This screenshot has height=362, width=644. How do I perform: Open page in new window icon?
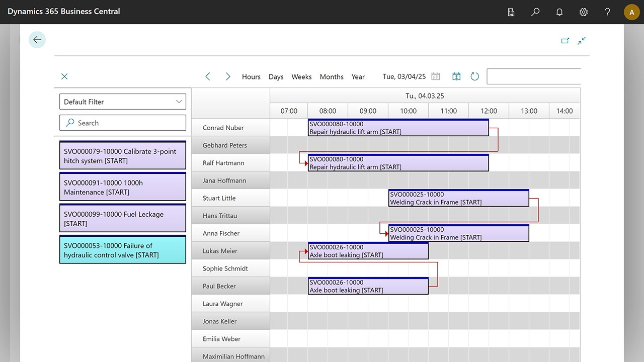[565, 41]
